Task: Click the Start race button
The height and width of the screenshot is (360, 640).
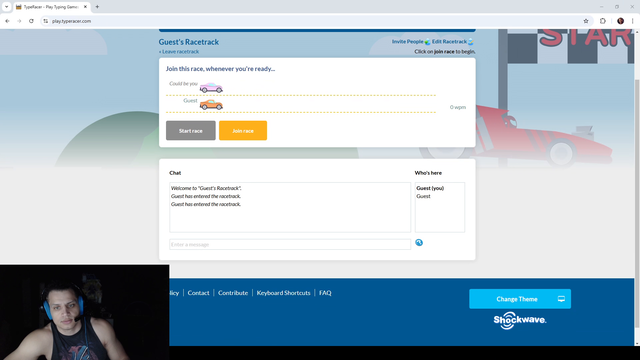Action: tap(191, 131)
